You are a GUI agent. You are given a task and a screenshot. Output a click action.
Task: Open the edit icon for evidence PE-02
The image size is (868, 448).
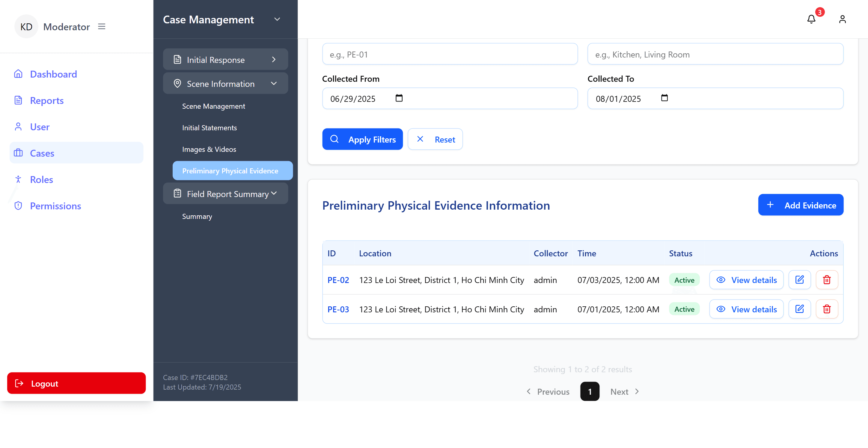(800, 280)
